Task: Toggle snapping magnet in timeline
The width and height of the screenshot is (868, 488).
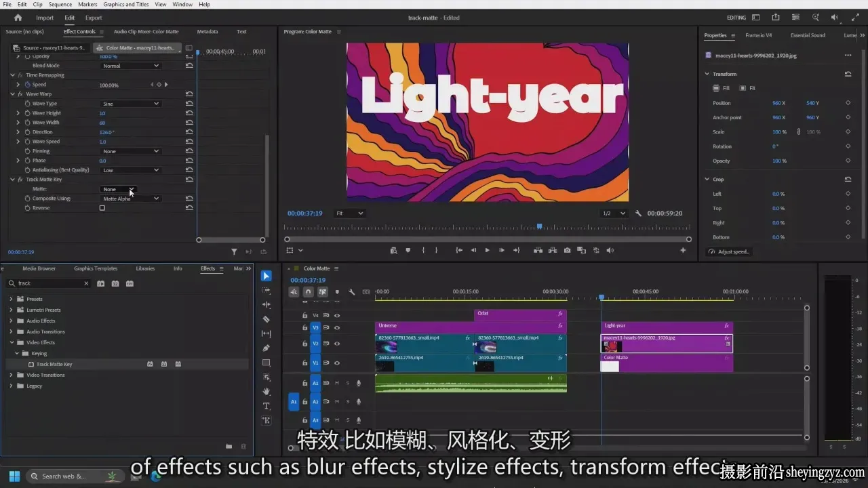Action: [308, 292]
